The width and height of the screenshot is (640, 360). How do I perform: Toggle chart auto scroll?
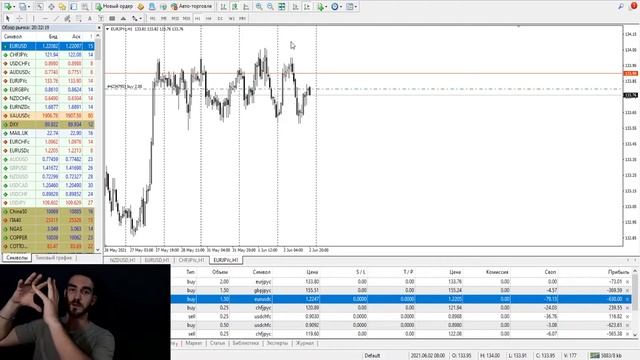click(295, 7)
